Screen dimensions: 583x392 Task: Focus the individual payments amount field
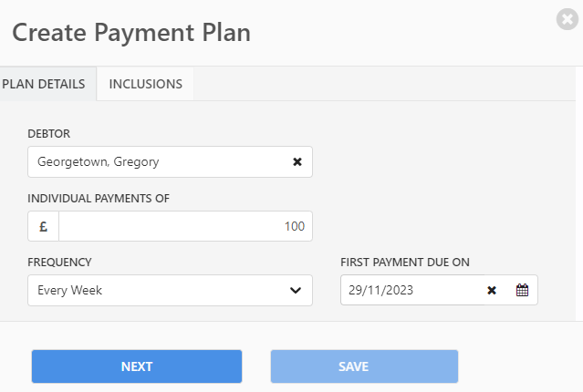tap(185, 226)
